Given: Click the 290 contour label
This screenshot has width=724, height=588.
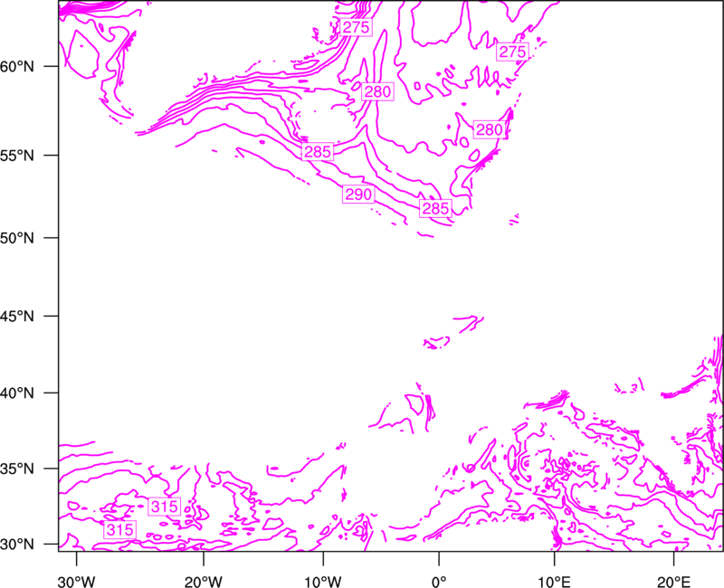Looking at the screenshot, I should [x=358, y=194].
